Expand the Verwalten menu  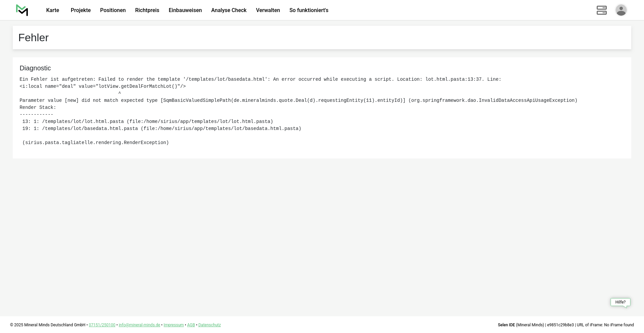(268, 10)
